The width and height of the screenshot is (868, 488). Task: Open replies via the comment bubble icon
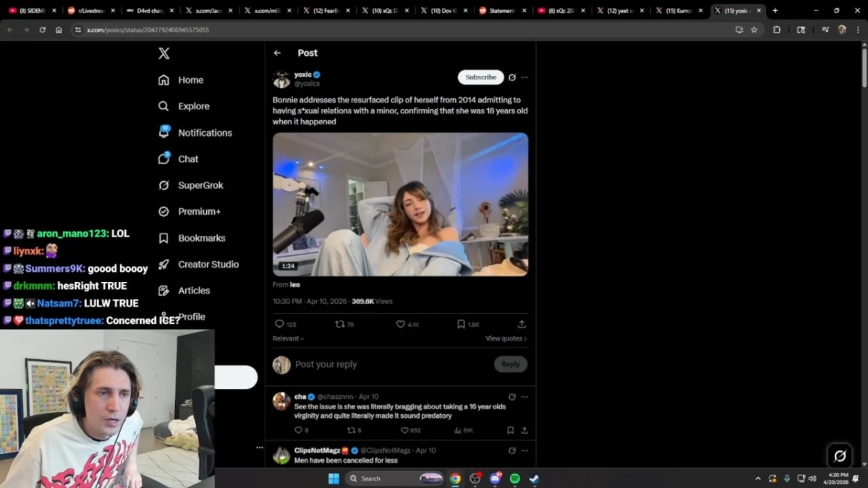(281, 325)
